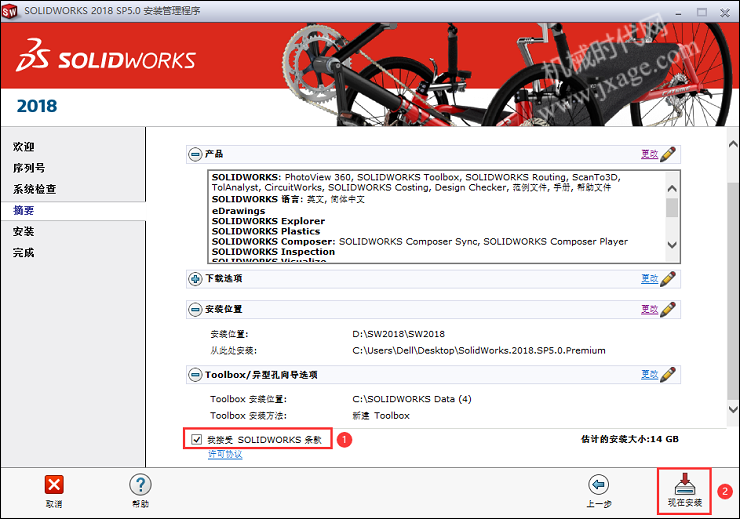The image size is (740, 519).
Task: Select the 系统检查 step in sidebar
Action: pyautogui.click(x=34, y=189)
